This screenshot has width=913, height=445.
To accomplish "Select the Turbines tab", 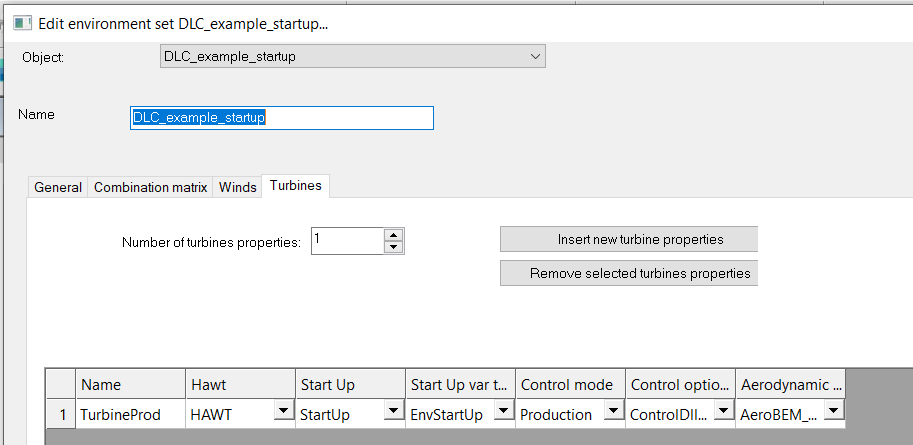I will point(295,186).
